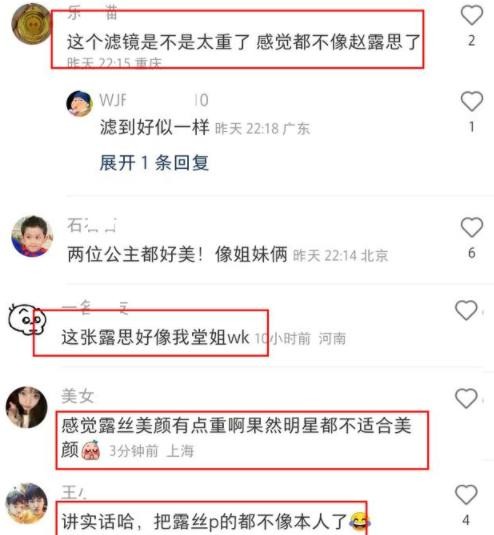Reply to 这张露思好像我堂姐wk comment
This screenshot has width=494, height=535.
[x=155, y=337]
